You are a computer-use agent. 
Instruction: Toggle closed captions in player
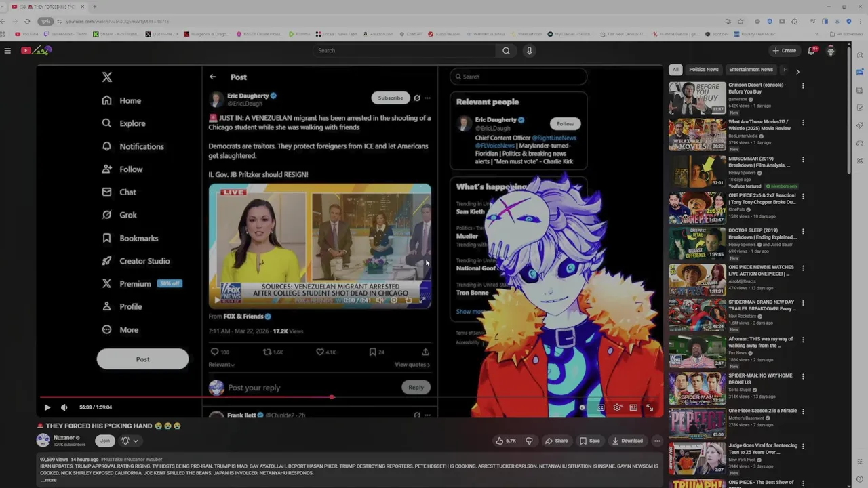pos(601,407)
